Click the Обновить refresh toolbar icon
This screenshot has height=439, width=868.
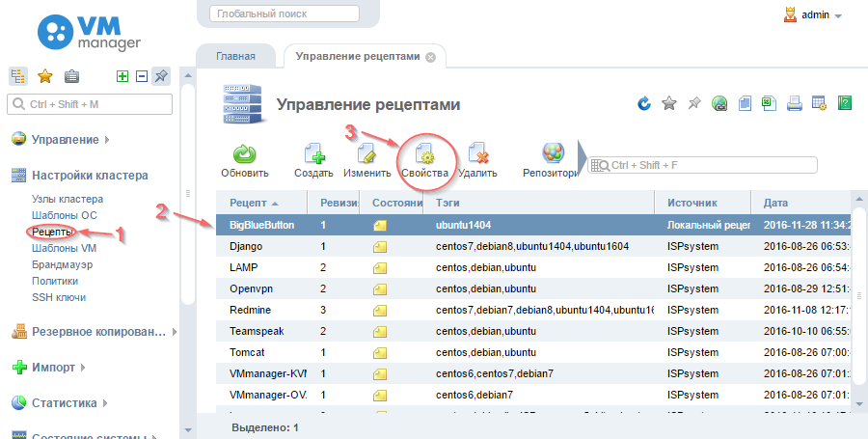244,154
